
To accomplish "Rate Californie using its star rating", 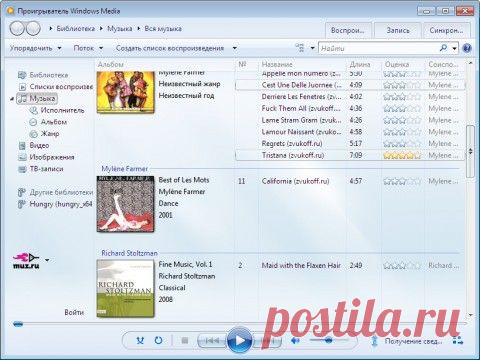I will [x=402, y=181].
